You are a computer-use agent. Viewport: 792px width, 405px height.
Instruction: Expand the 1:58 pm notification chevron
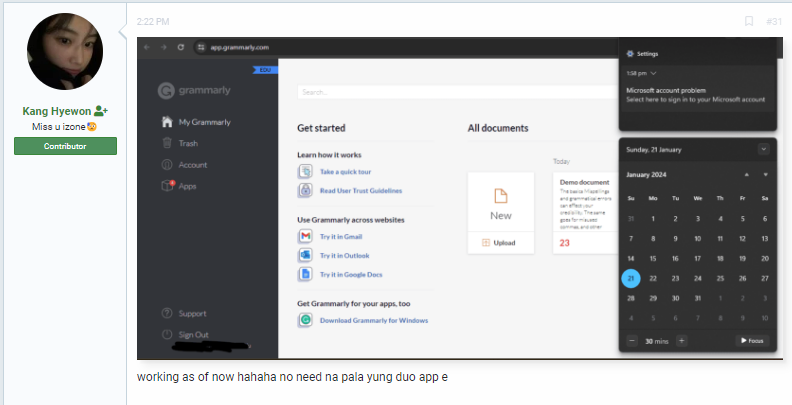654,73
